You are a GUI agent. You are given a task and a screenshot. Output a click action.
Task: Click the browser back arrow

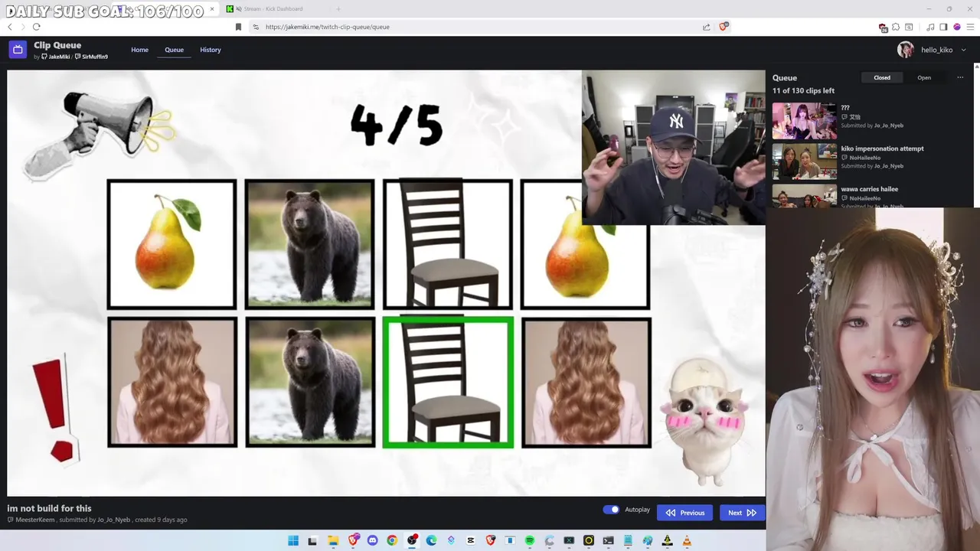pyautogui.click(x=10, y=27)
